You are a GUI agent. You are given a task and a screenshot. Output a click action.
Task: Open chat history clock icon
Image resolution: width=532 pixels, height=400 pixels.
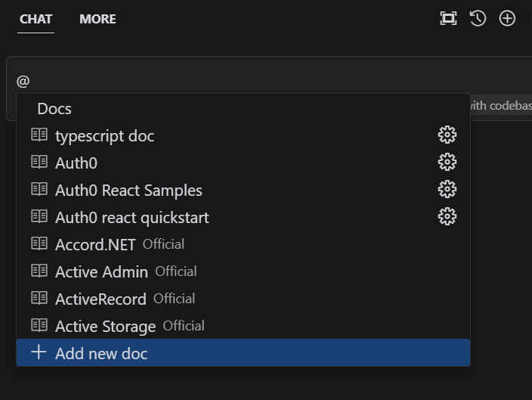pyautogui.click(x=478, y=18)
